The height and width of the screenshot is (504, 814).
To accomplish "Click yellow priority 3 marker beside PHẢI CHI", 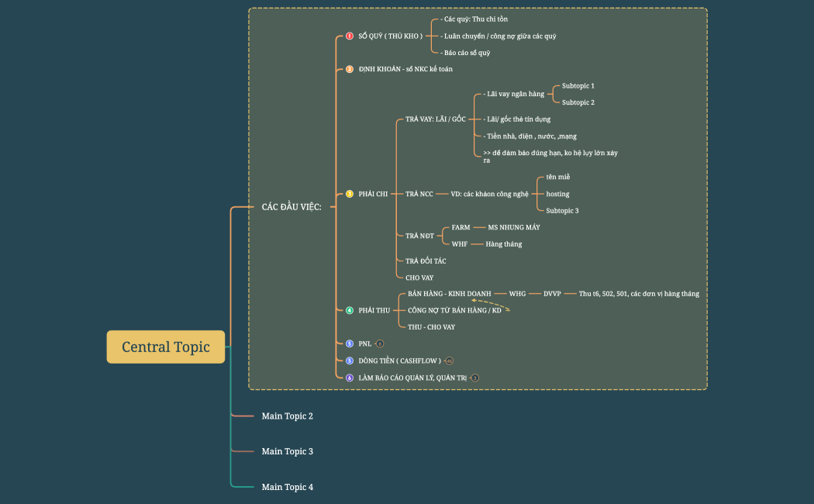I will click(x=350, y=194).
